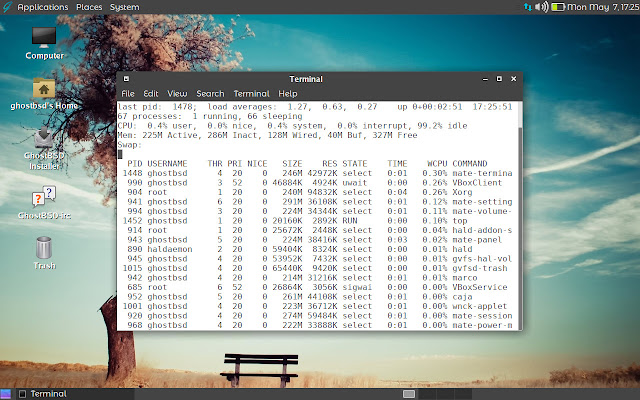Viewport: 640px width, 400px height.
Task: Open ghostbsd's Home folder icon
Action: click(x=44, y=94)
